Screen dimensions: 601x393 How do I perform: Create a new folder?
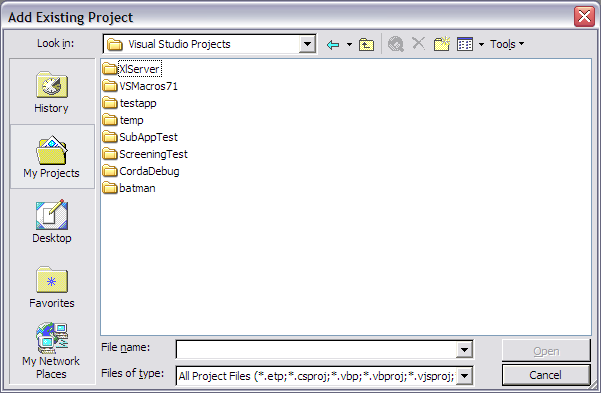pyautogui.click(x=442, y=44)
